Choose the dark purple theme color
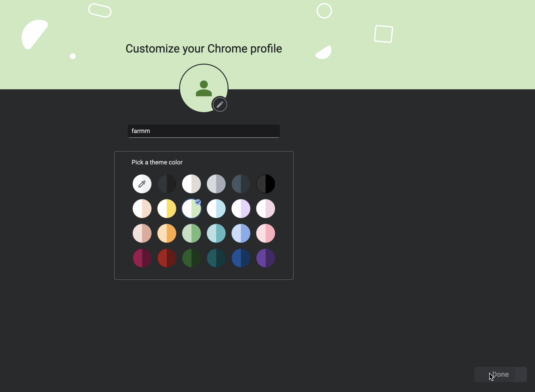Screen dimensions: 535x392 click(x=266, y=258)
